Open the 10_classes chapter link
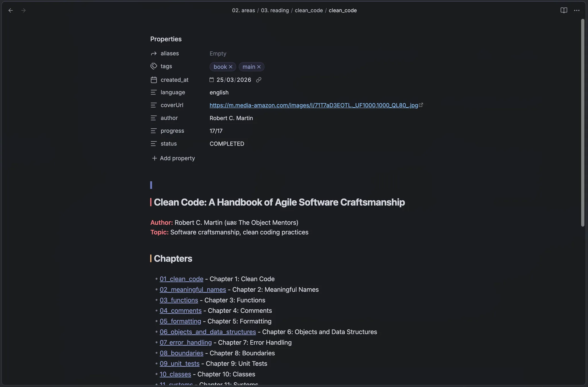588x387 pixels. tap(175, 374)
